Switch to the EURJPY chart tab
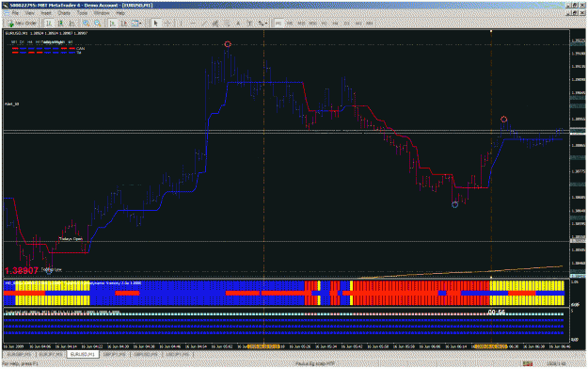Screen dimensions: 588x369 [x=51, y=354]
